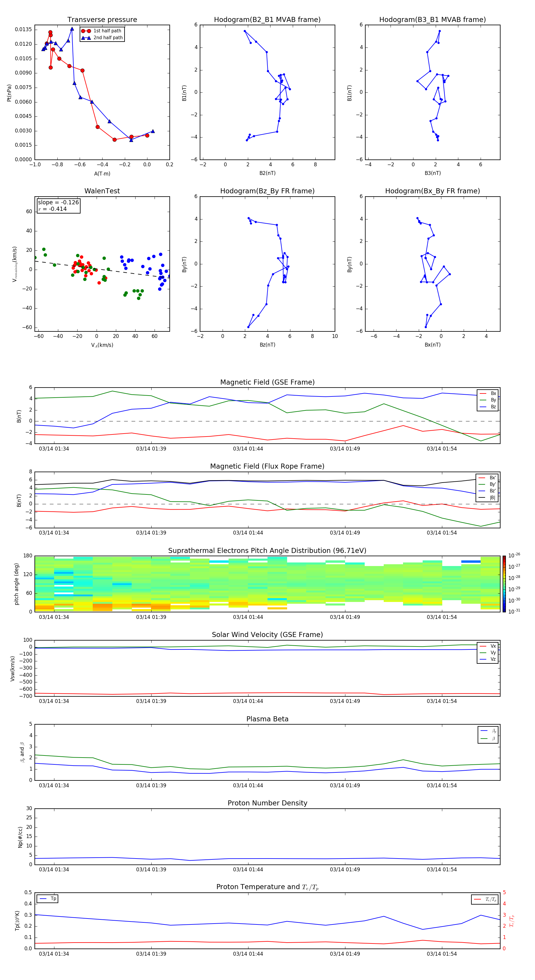Select the "β" legend entry in Plasma Beta
This screenshot has height=980, width=535.
click(488, 739)
